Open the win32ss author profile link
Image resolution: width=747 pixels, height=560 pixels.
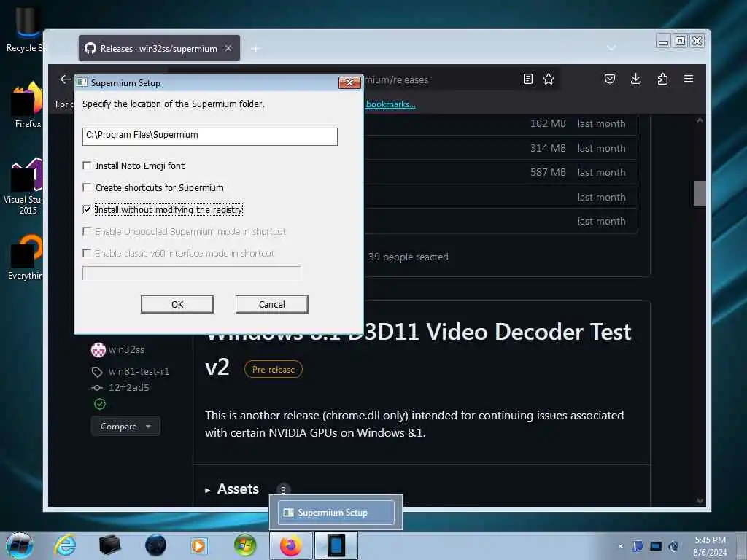(126, 349)
